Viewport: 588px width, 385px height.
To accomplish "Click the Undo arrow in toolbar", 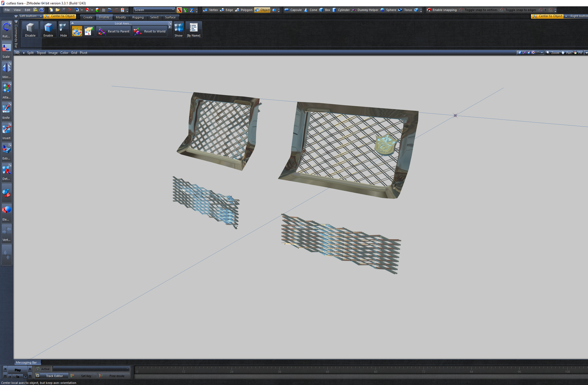I will 110,10.
